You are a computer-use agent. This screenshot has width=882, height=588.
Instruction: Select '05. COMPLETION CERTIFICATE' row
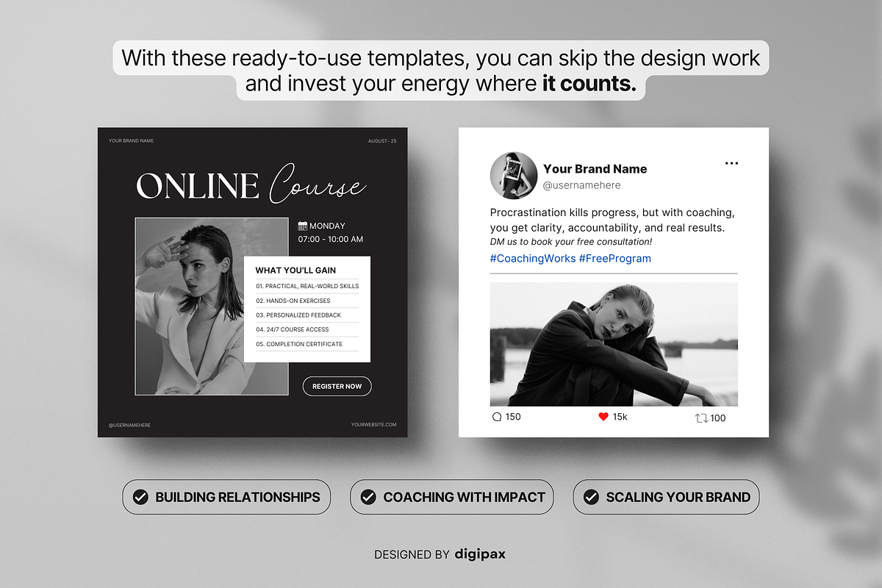307,344
